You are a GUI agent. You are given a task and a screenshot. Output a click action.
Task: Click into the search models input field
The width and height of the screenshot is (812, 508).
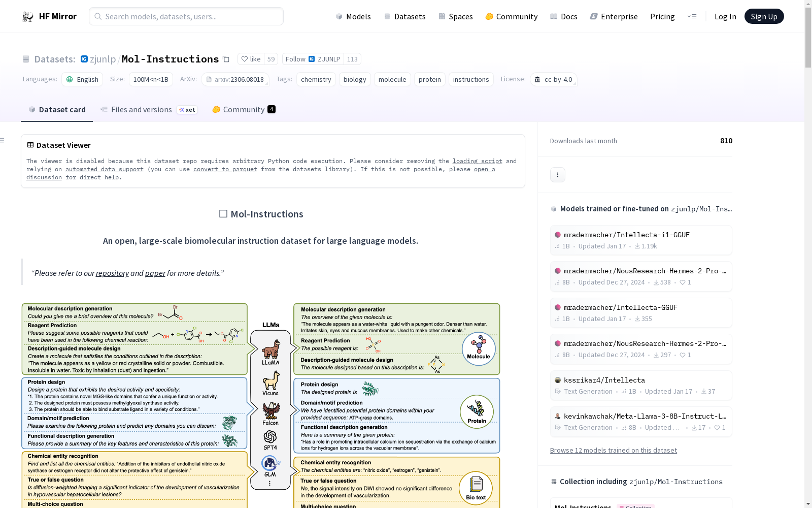click(x=183, y=16)
